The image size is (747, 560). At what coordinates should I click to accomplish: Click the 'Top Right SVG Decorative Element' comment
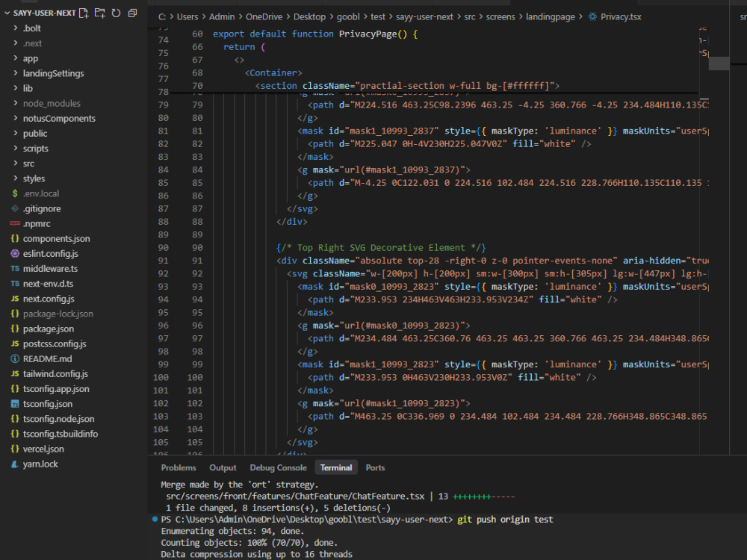pos(381,248)
